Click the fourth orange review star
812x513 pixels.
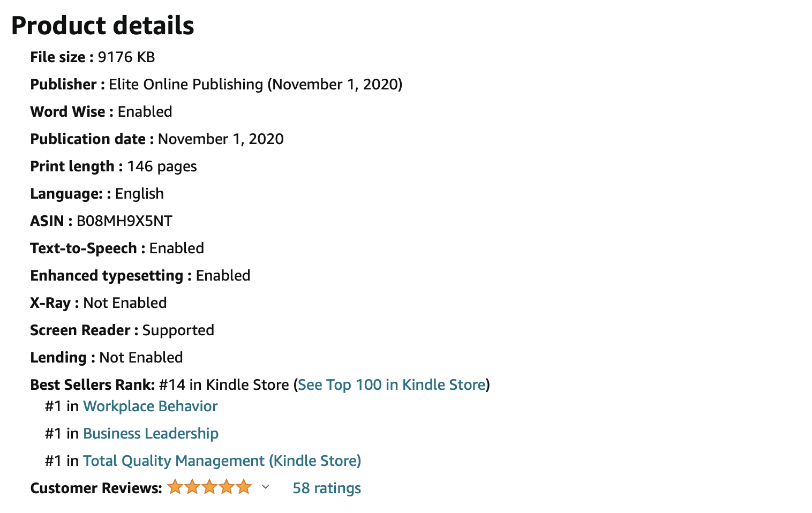pos(226,487)
